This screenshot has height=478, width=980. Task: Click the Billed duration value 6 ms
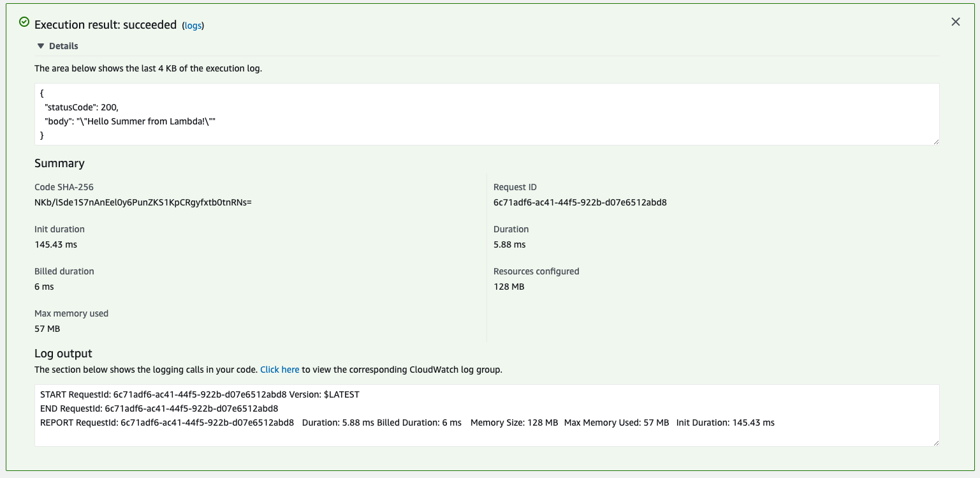(44, 287)
